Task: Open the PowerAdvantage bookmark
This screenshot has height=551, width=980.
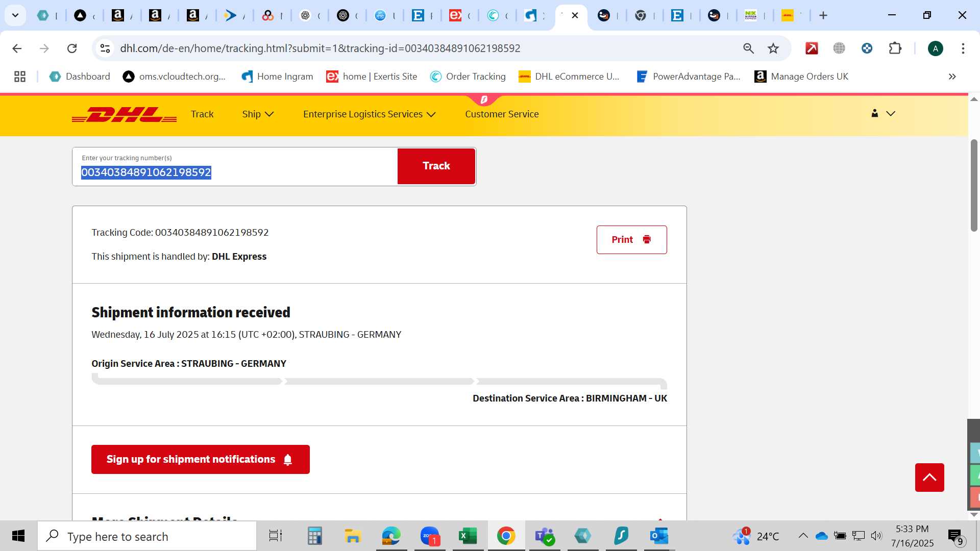Action: [x=688, y=77]
